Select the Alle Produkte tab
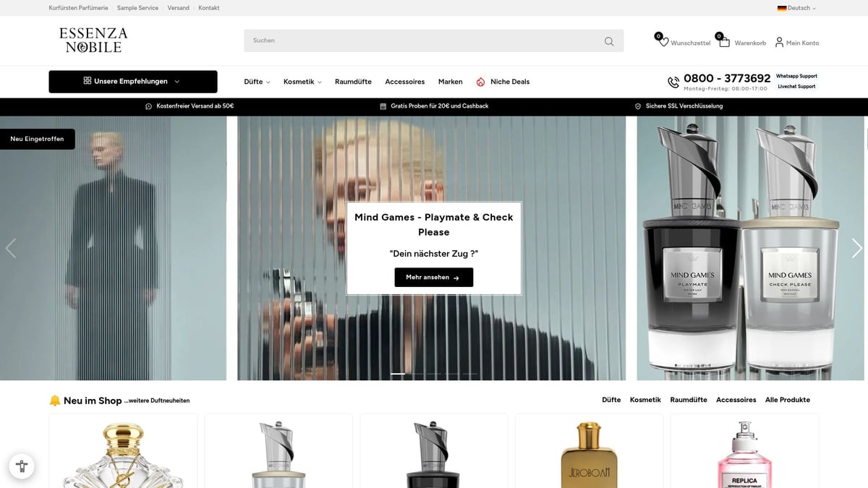Screen dimensions: 868x488 (787, 400)
